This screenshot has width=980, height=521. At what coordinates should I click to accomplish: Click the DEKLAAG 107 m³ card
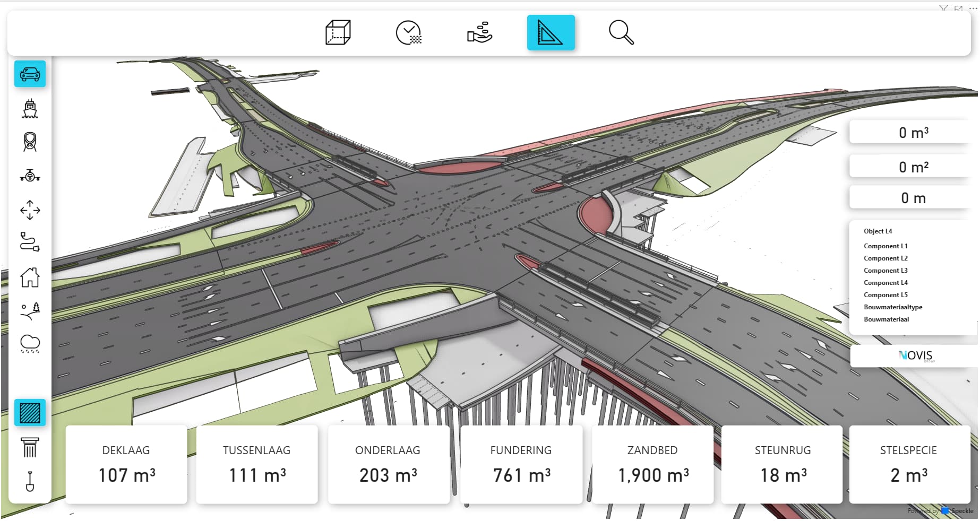(126, 464)
